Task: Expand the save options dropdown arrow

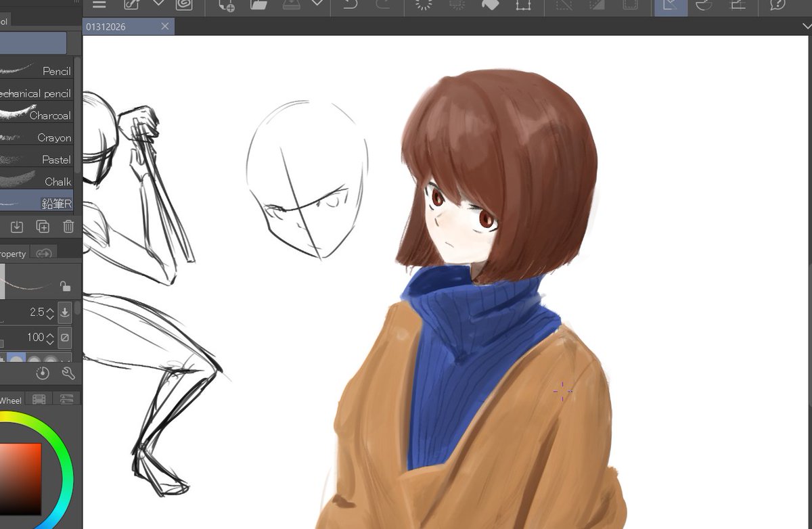Action: click(317, 3)
